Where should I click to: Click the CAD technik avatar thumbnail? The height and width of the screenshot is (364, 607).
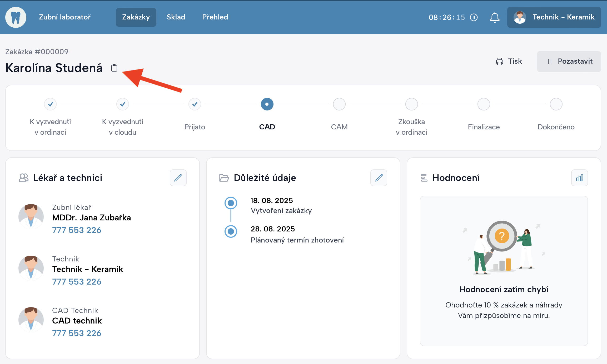coord(31,320)
